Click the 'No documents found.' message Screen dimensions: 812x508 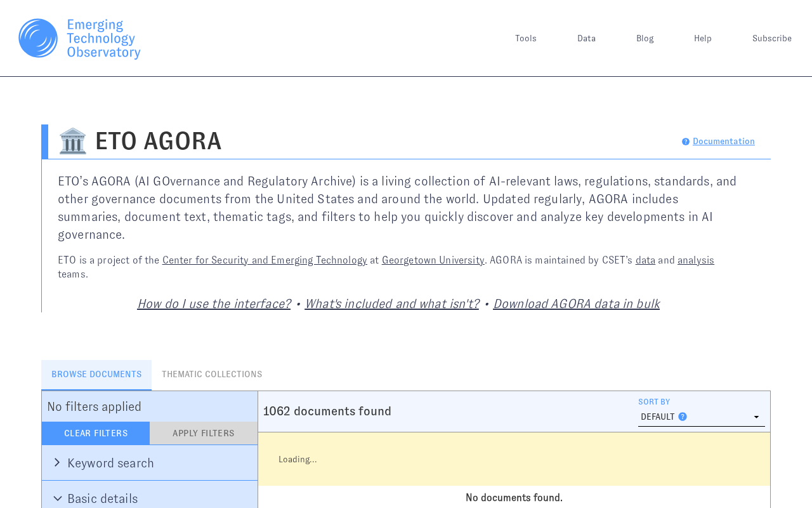click(x=514, y=498)
